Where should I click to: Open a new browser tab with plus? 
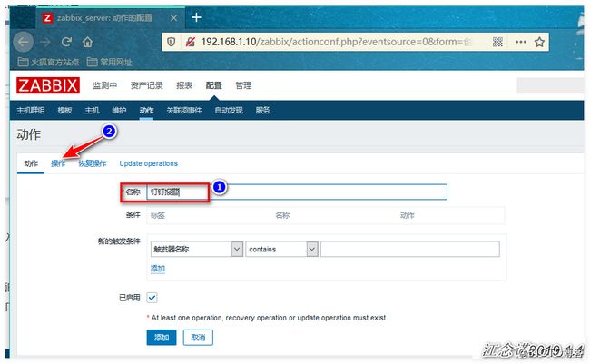tap(196, 17)
